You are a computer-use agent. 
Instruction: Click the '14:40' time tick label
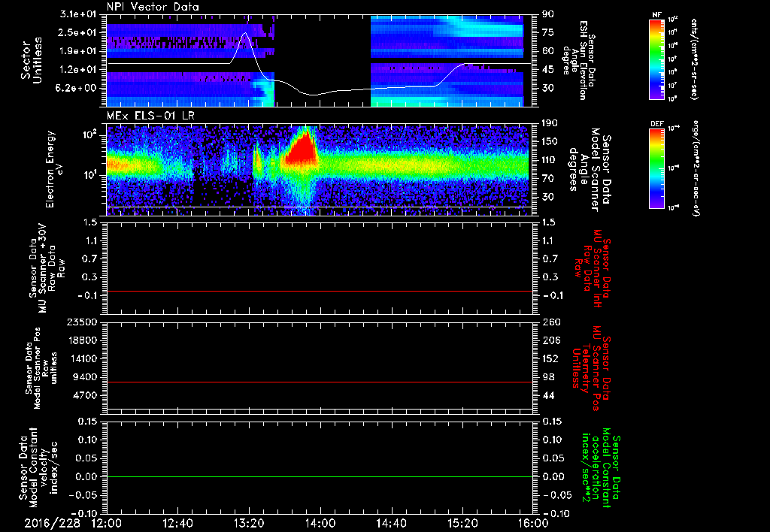(391, 524)
